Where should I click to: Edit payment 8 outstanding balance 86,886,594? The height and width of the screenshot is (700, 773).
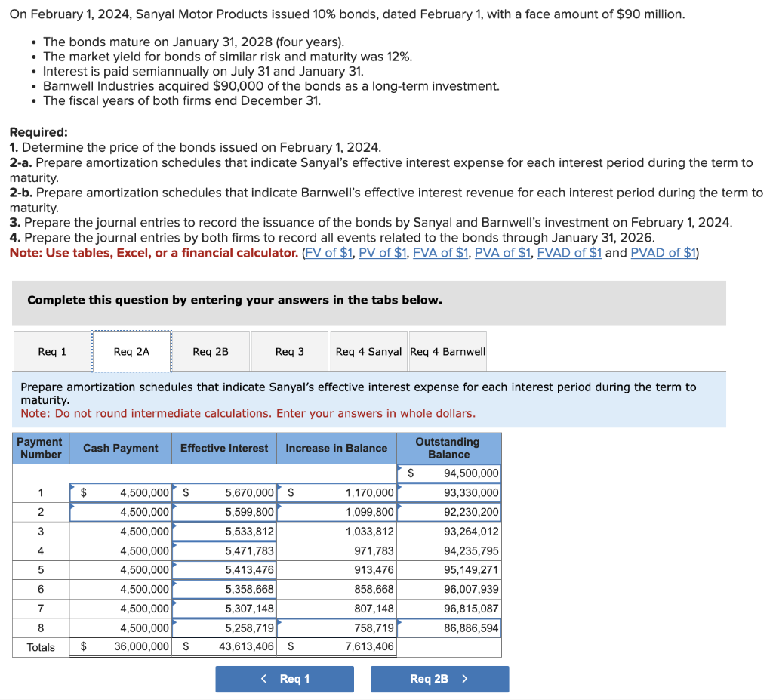click(x=449, y=628)
